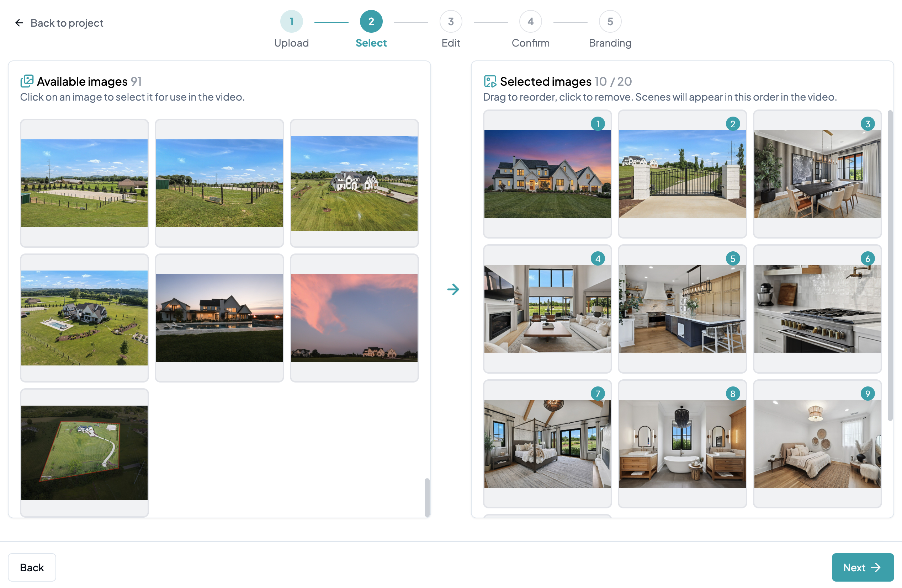Screen dimensions: 902x588
Task: Go to step 3 Edit
Action: 451,22
